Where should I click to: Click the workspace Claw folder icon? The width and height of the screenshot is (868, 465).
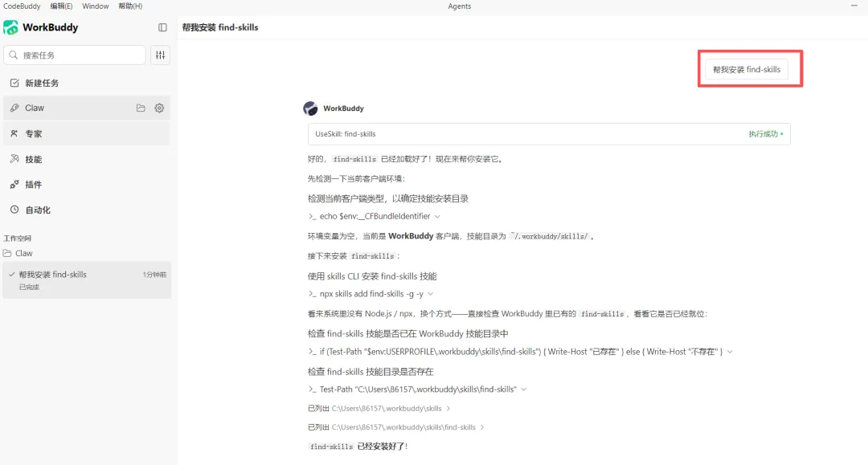pyautogui.click(x=7, y=253)
